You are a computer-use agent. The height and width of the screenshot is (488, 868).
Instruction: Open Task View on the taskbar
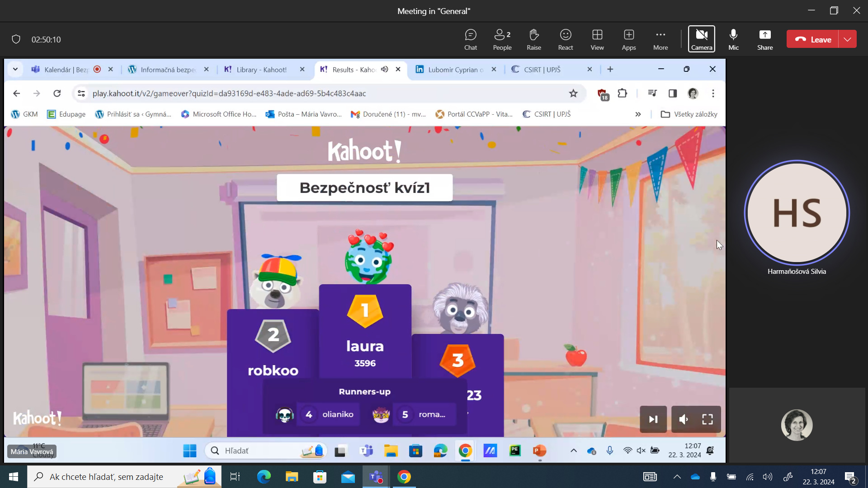click(235, 477)
